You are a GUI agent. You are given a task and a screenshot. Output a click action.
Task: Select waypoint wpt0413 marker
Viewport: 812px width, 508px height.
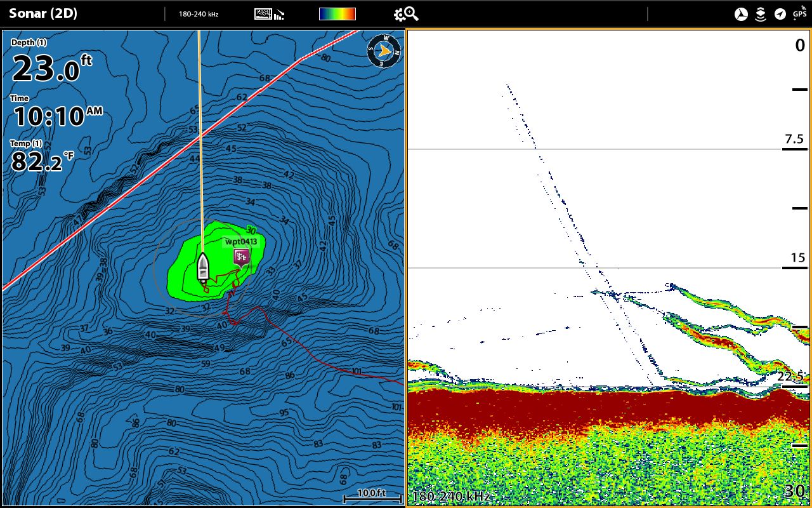click(x=240, y=257)
